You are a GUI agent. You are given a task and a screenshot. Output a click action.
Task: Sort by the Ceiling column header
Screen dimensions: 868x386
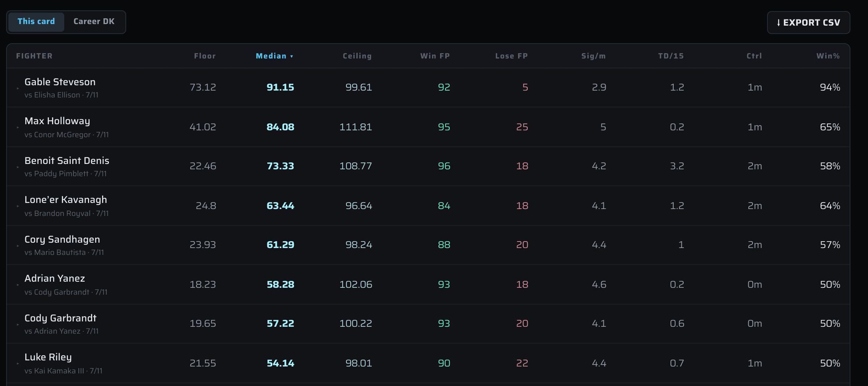357,56
